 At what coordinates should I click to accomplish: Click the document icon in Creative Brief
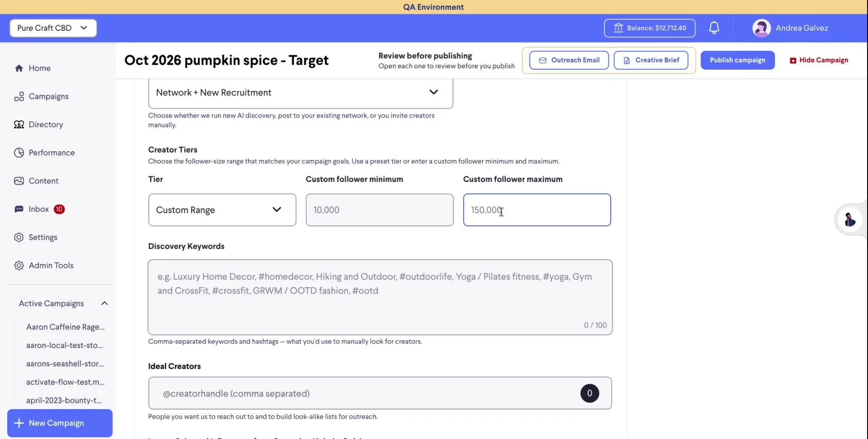coord(627,60)
